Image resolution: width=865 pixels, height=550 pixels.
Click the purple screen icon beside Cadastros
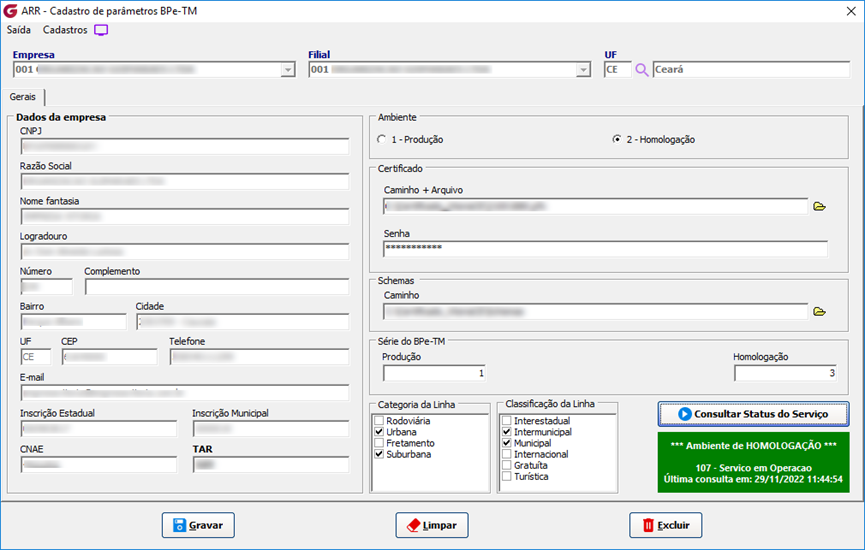coord(101,30)
